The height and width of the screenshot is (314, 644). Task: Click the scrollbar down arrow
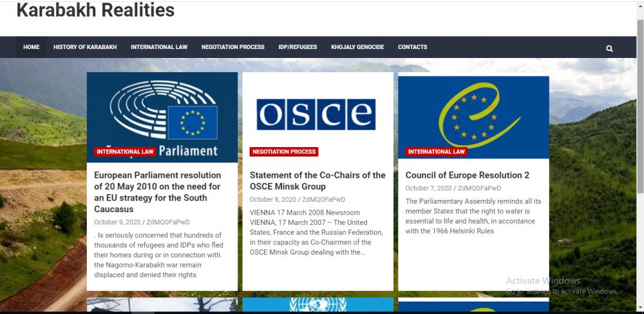click(640, 308)
